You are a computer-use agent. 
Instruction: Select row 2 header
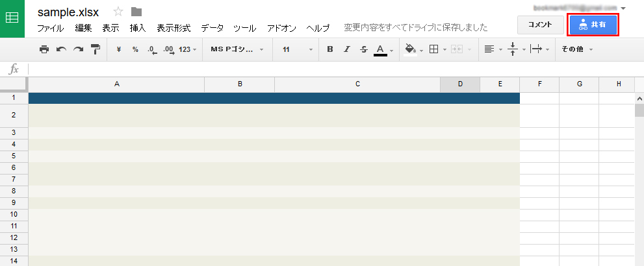pos(14,115)
